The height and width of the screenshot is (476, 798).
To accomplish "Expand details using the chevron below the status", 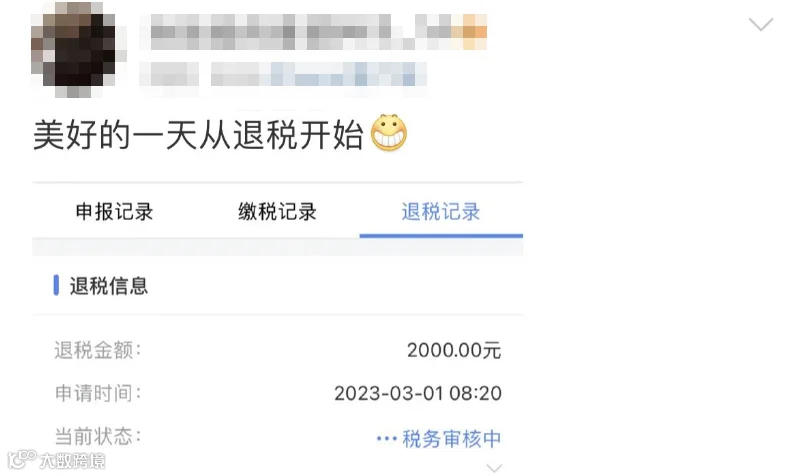I will (x=494, y=467).
